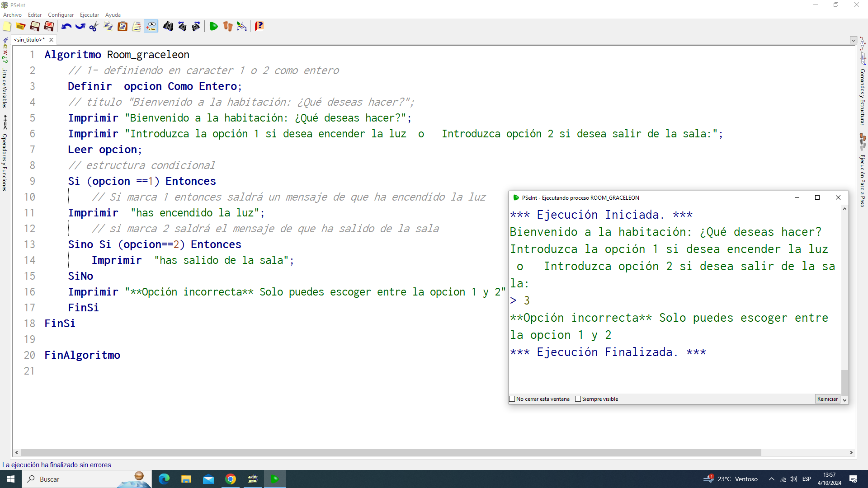868x488 pixels.
Task: Click the binoculars Find icon
Action: click(x=168, y=27)
